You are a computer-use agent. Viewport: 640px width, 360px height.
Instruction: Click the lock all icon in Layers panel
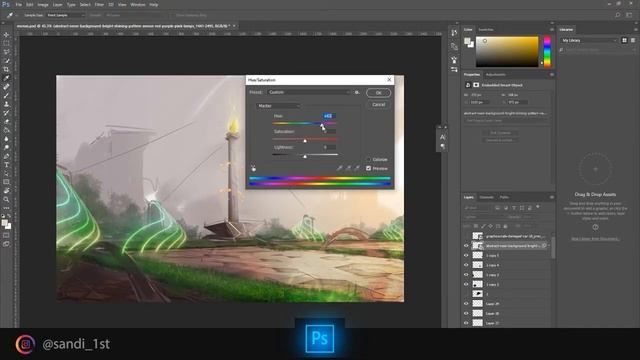tap(505, 226)
